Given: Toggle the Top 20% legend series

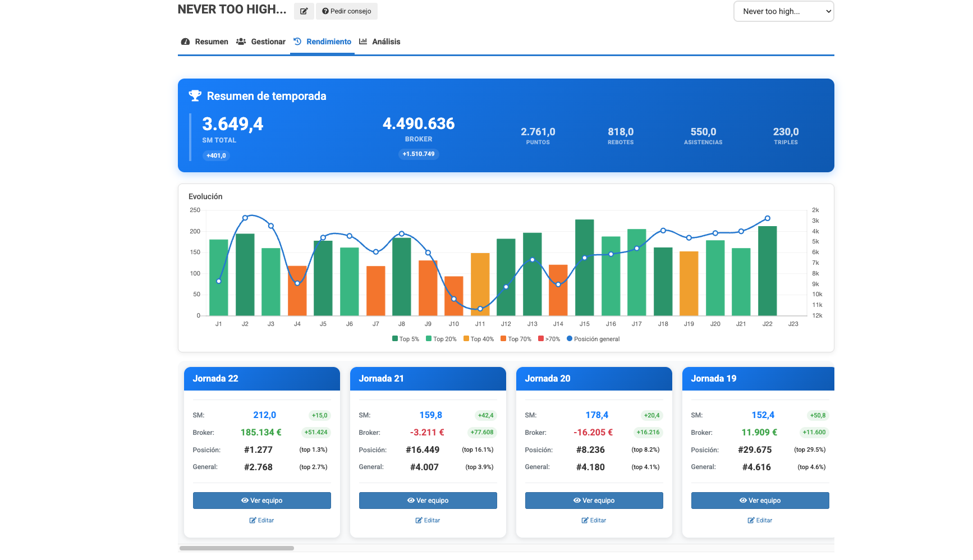Looking at the screenshot, I should [441, 339].
